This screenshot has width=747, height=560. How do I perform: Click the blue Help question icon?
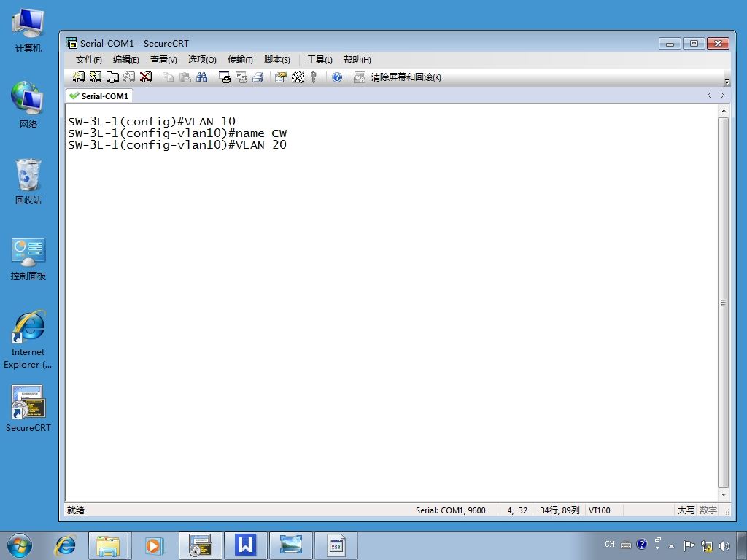click(x=337, y=77)
